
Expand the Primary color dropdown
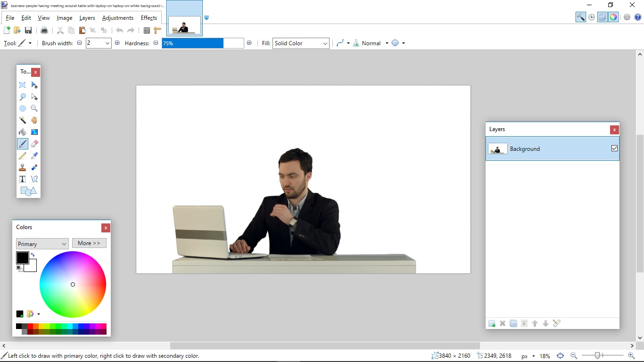click(42, 244)
